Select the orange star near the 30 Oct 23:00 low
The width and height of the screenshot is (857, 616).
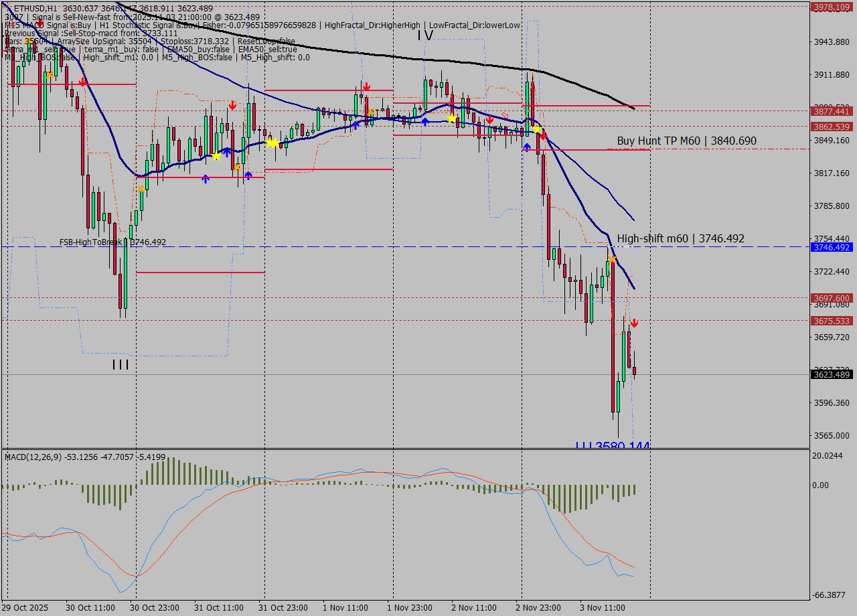141,189
